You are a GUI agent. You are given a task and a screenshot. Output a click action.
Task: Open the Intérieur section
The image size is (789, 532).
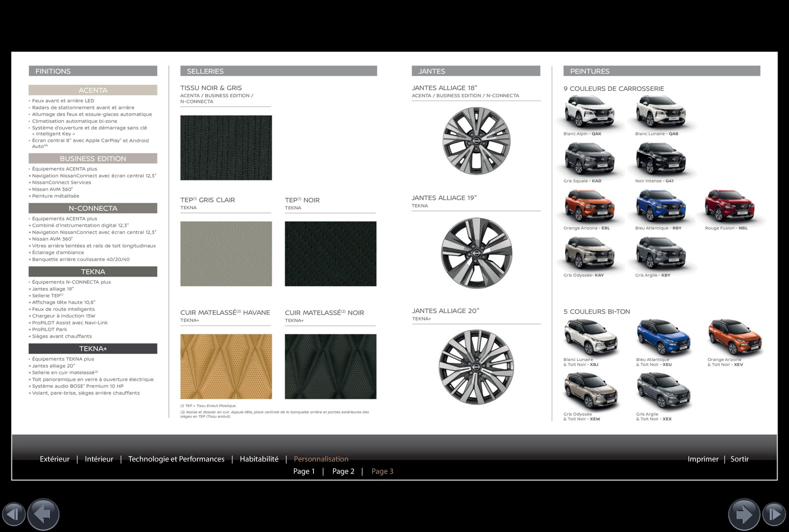[99, 459]
